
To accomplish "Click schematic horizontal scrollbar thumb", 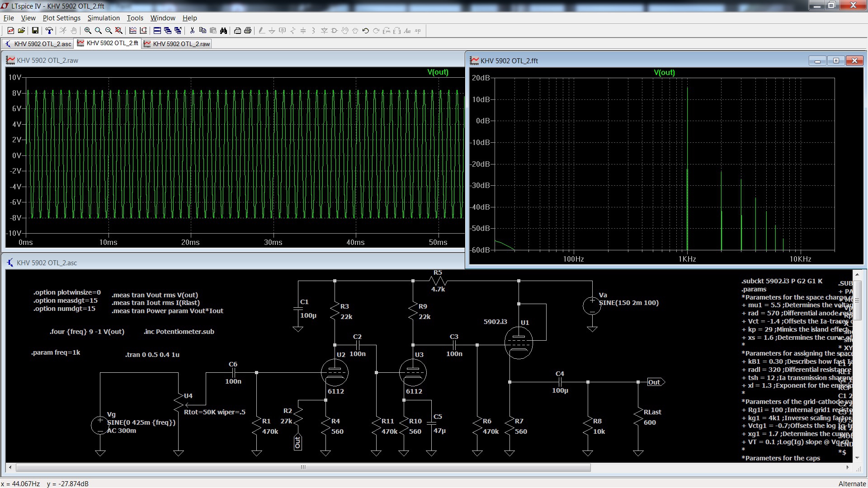I will point(303,467).
